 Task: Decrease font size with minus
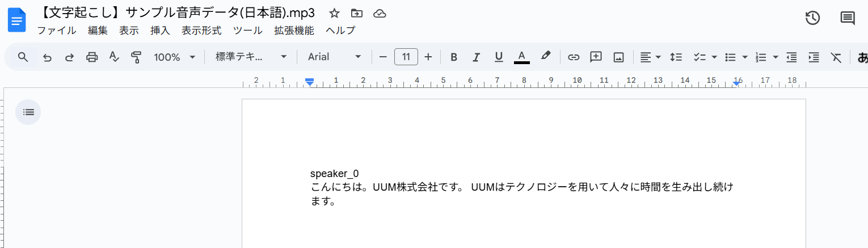point(383,57)
